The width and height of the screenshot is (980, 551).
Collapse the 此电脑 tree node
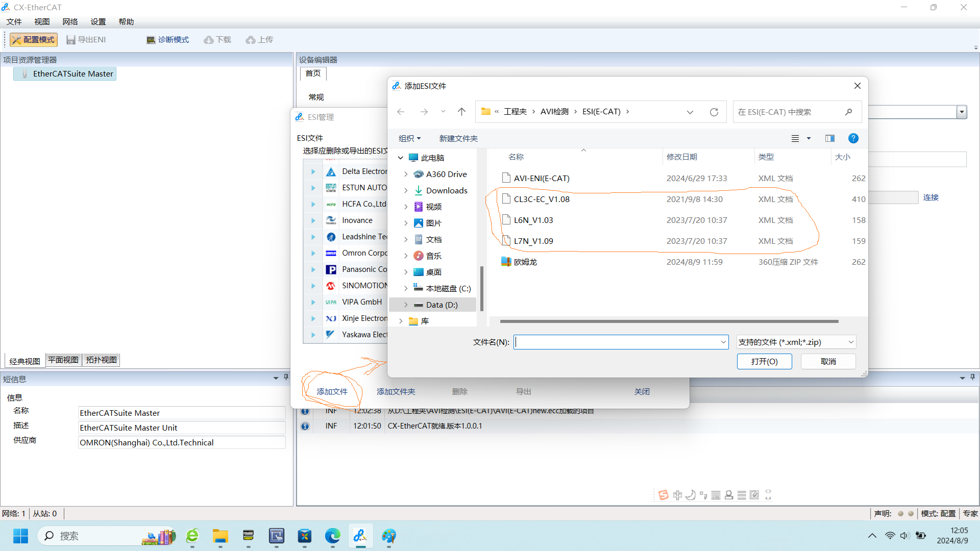tap(401, 158)
